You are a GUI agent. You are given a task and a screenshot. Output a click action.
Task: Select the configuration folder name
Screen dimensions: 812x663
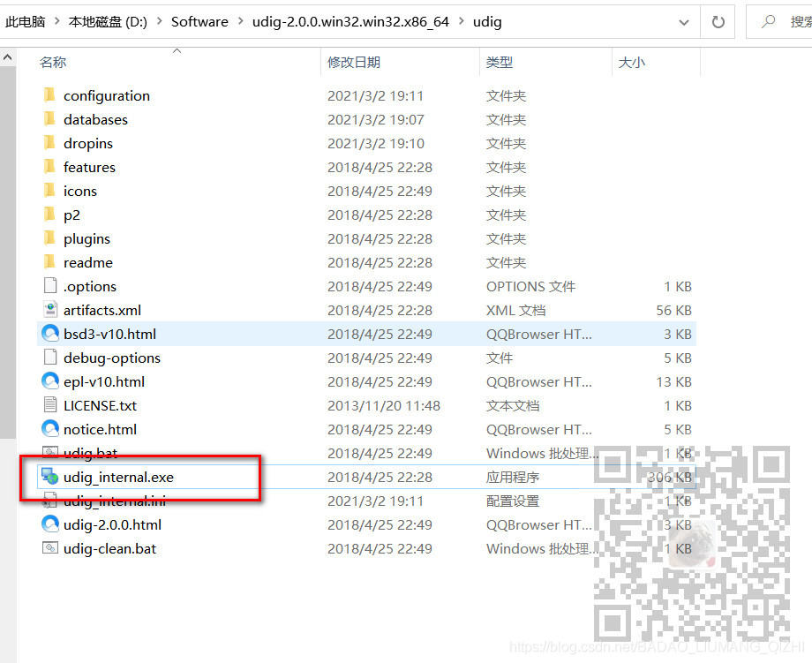tap(107, 96)
